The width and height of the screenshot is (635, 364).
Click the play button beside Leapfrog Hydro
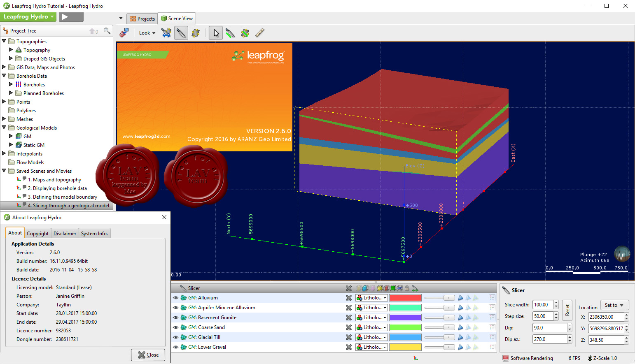(x=71, y=17)
